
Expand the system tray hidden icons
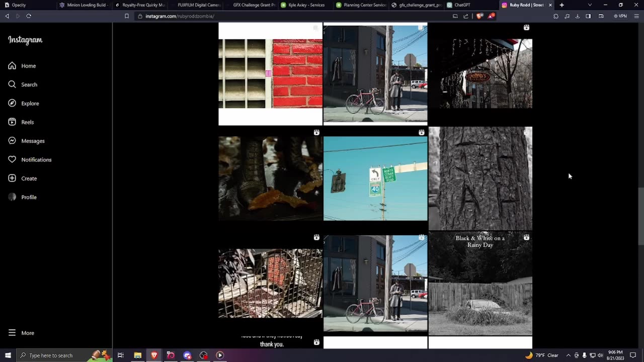click(x=568, y=355)
